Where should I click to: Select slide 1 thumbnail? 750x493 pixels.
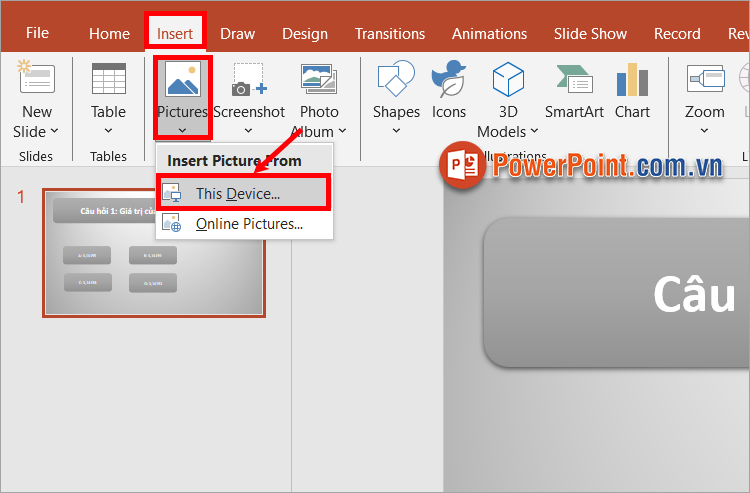click(x=153, y=252)
